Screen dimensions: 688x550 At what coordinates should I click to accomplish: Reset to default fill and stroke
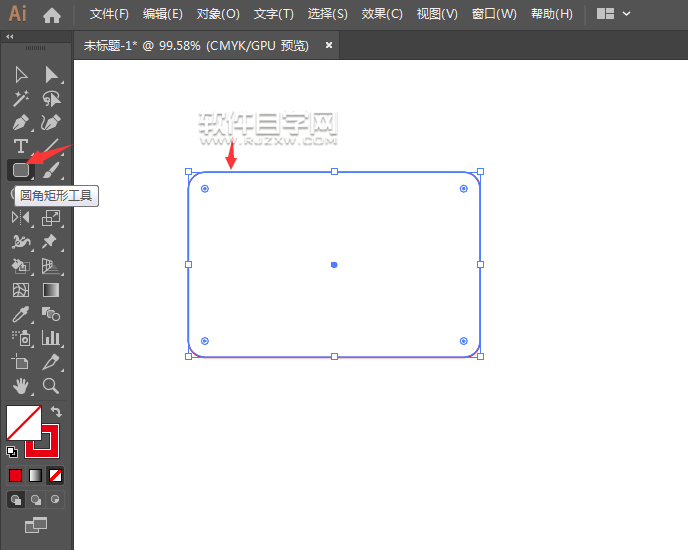click(x=12, y=451)
